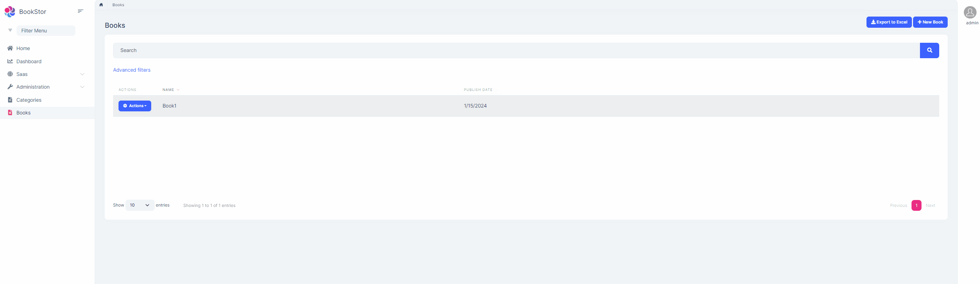The height and width of the screenshot is (284, 980).
Task: Open the Actions dropdown for Book1
Action: 135,106
